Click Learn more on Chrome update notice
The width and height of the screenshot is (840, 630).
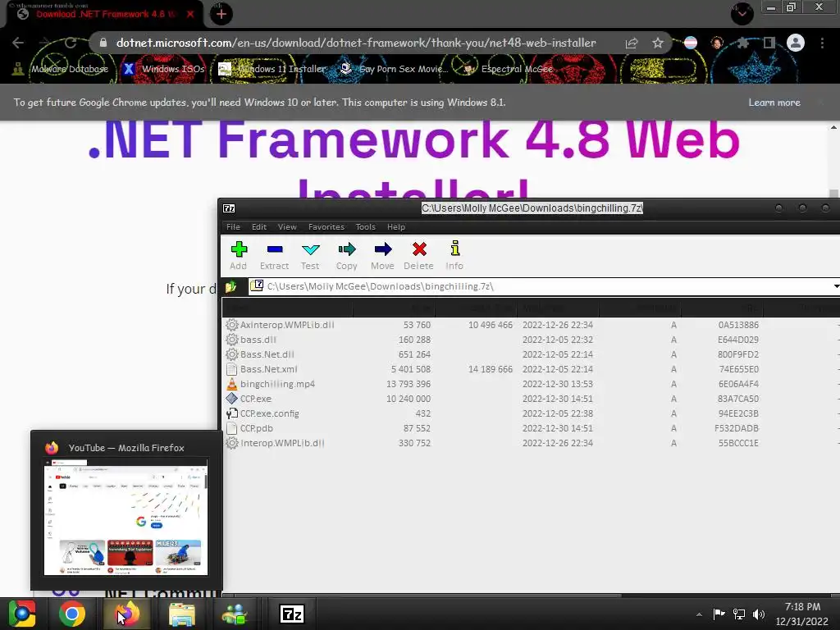(x=774, y=103)
